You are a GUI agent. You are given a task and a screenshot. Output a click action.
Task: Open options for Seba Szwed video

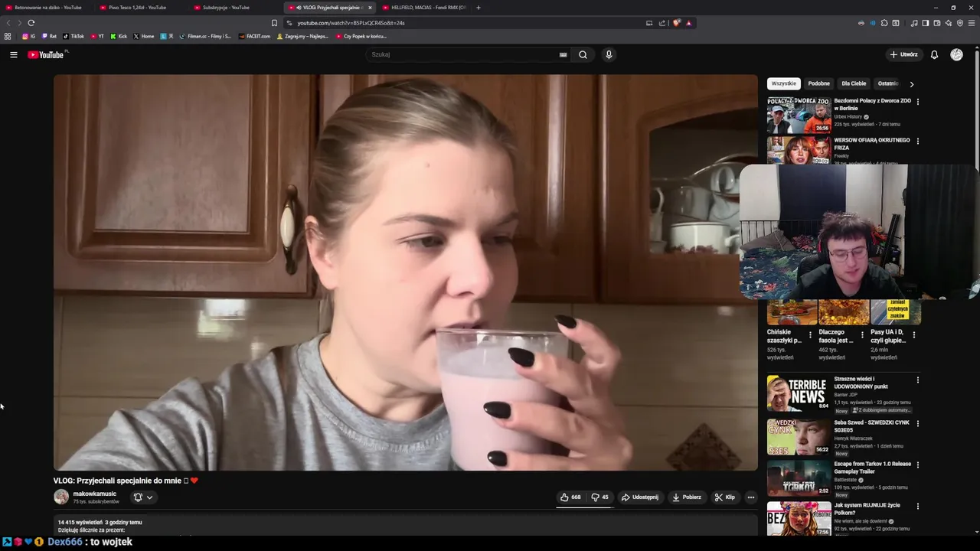[918, 423]
